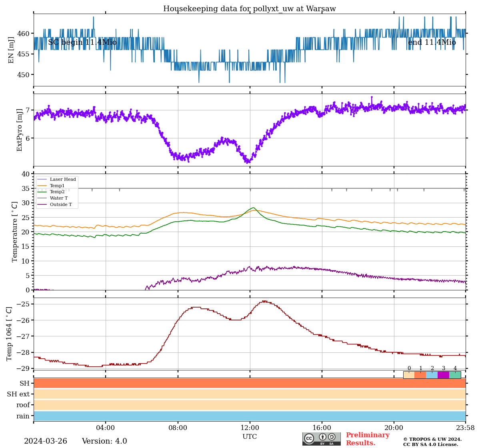Click the 'SH ext' row label
The image size is (480, 448).
18,394
